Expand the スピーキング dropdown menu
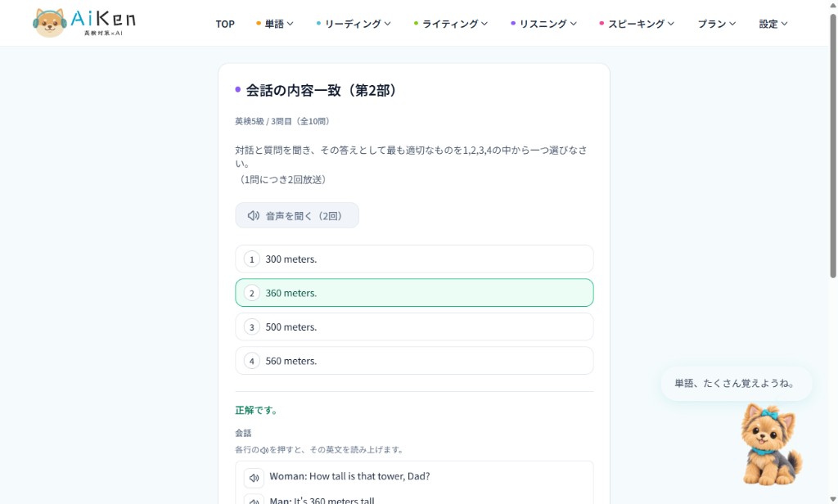The image size is (838, 504). click(x=637, y=24)
